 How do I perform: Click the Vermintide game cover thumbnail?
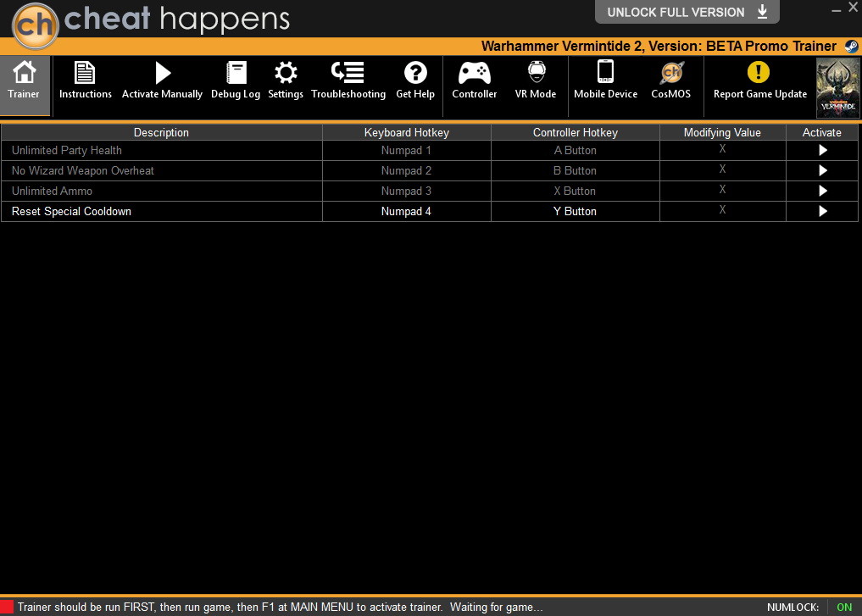coord(837,88)
